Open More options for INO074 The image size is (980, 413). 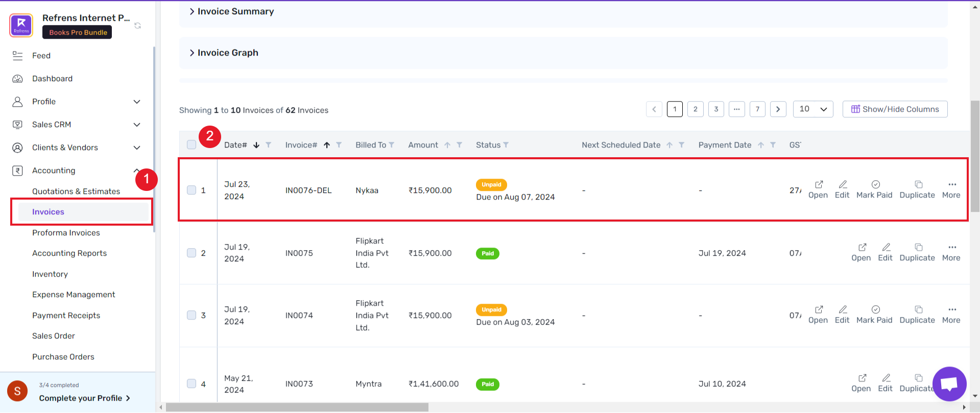pos(951,314)
